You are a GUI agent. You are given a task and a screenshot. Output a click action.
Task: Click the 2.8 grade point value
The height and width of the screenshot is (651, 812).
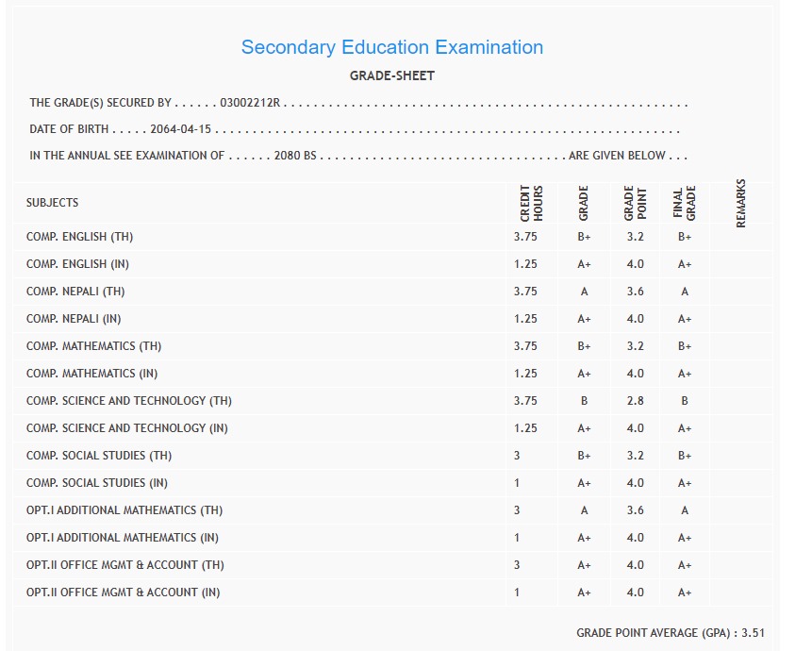coord(635,401)
